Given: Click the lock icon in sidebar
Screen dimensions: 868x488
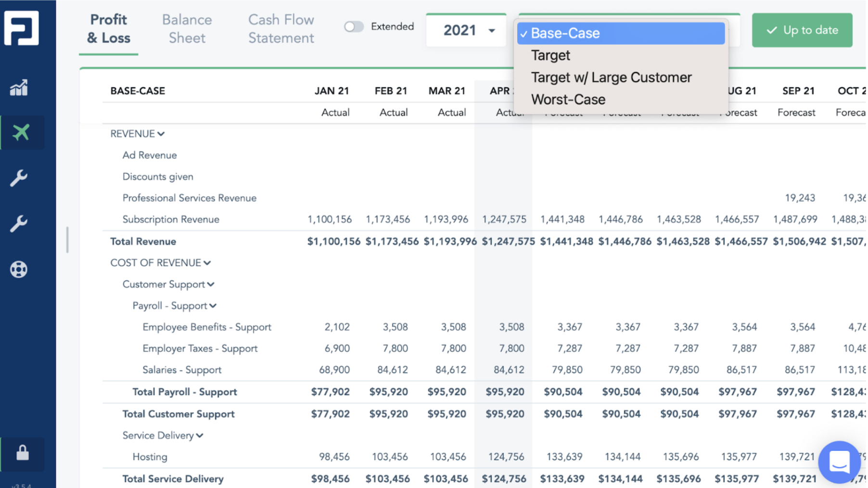Looking at the screenshot, I should 22,453.
